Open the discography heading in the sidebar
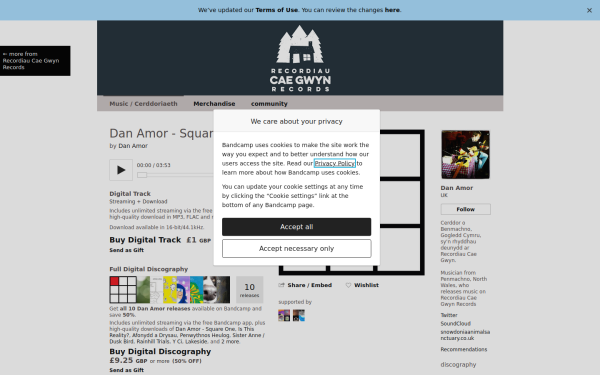Image resolution: width=600 pixels, height=375 pixels. coord(458,365)
